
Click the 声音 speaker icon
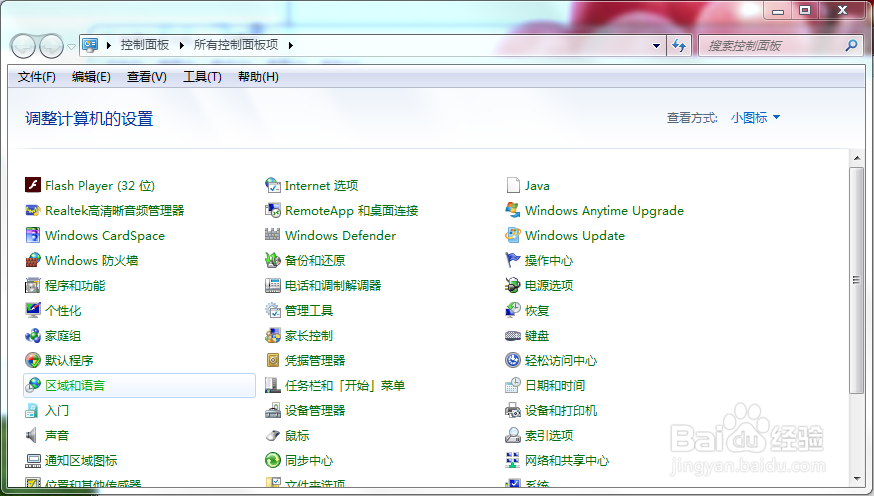tap(33, 435)
